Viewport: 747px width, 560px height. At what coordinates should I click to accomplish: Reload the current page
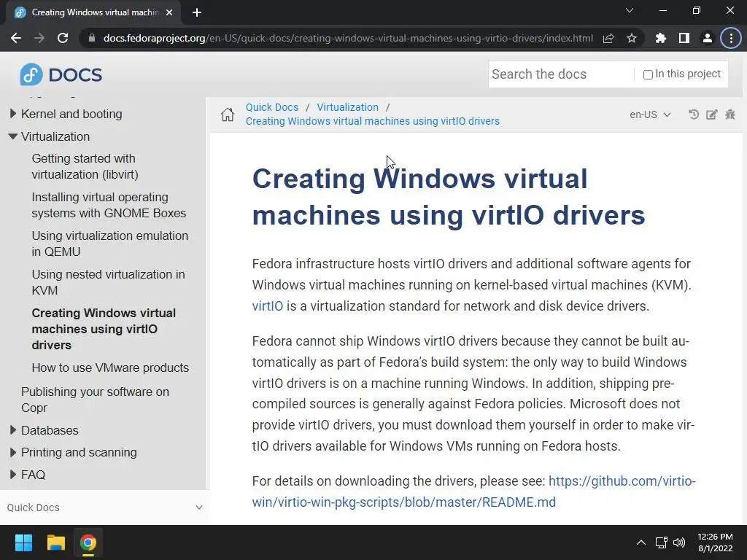pyautogui.click(x=63, y=38)
